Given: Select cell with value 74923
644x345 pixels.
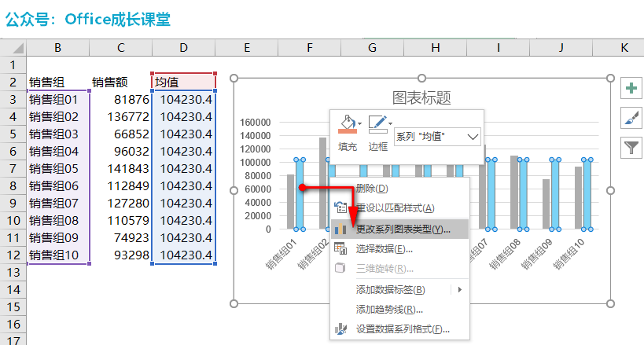Looking at the screenshot, I should pyautogui.click(x=121, y=238).
